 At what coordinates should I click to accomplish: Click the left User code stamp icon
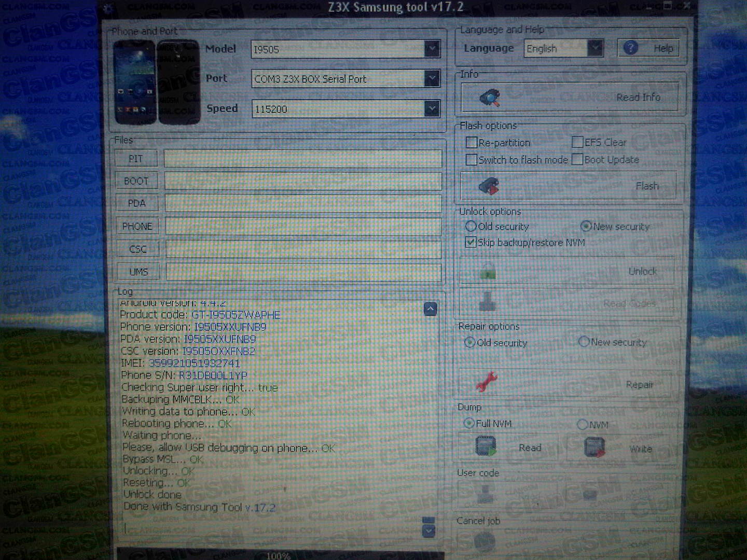tap(486, 493)
